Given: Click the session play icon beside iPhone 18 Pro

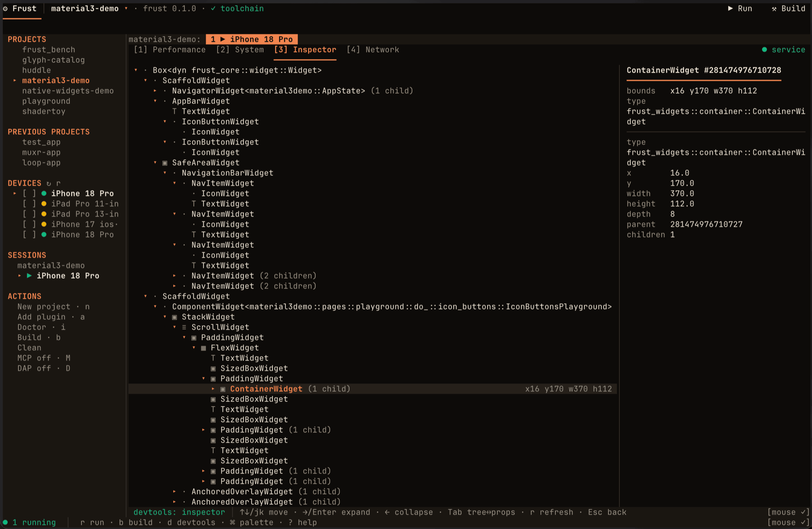Looking at the screenshot, I should (29, 276).
